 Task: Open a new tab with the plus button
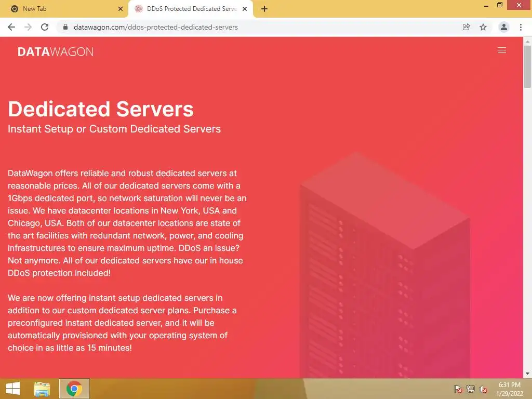[x=264, y=9]
